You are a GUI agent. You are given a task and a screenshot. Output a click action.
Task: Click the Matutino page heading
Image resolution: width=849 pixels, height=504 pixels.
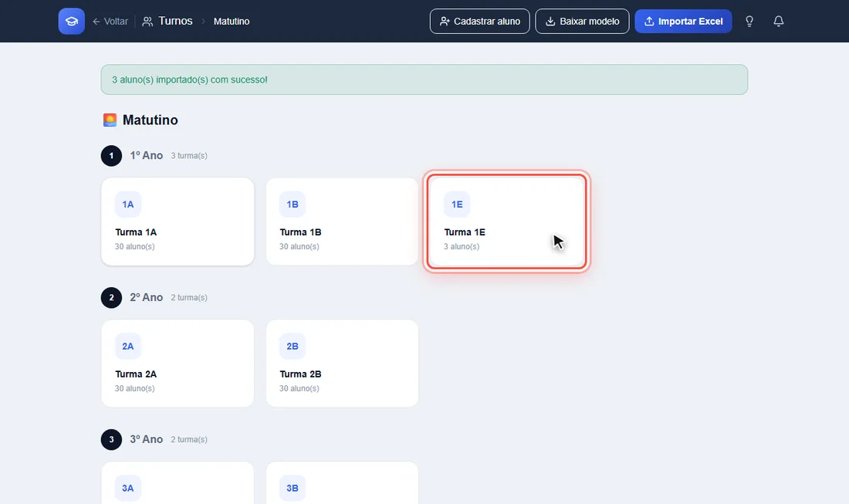point(150,120)
